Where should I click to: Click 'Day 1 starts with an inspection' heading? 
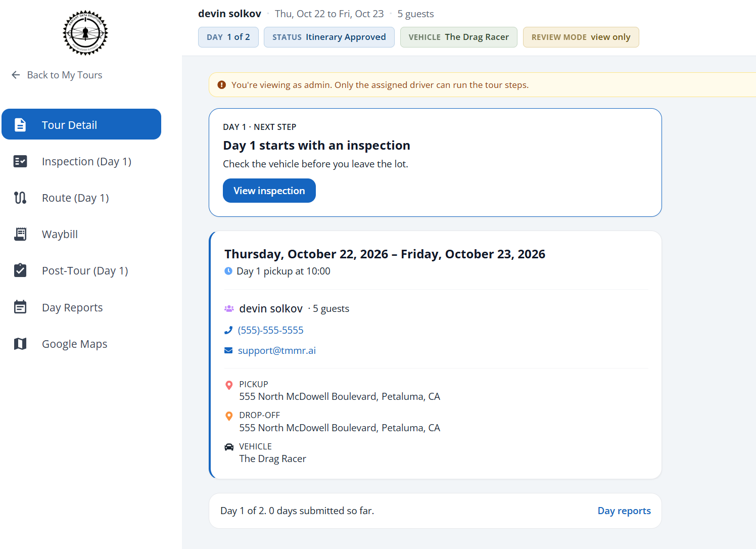point(317,146)
